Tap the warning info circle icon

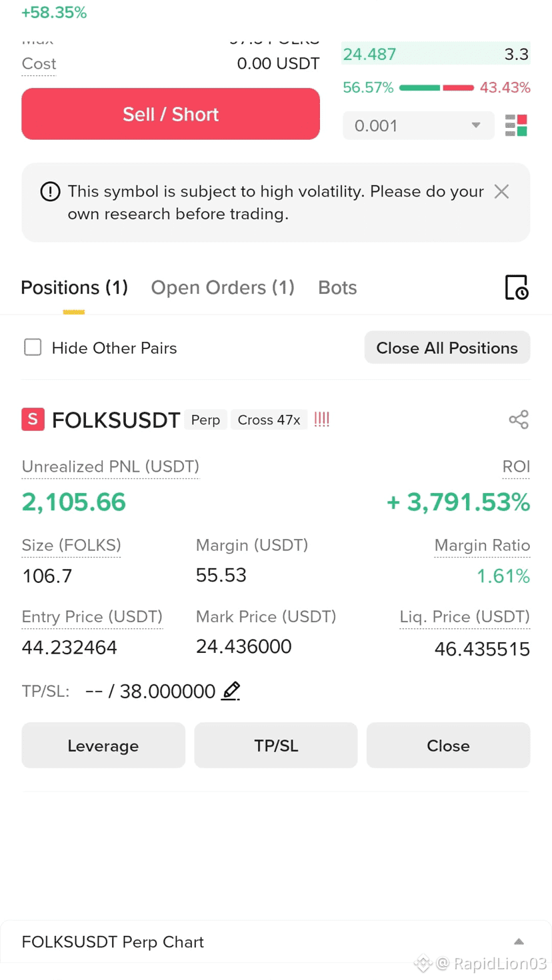50,192
